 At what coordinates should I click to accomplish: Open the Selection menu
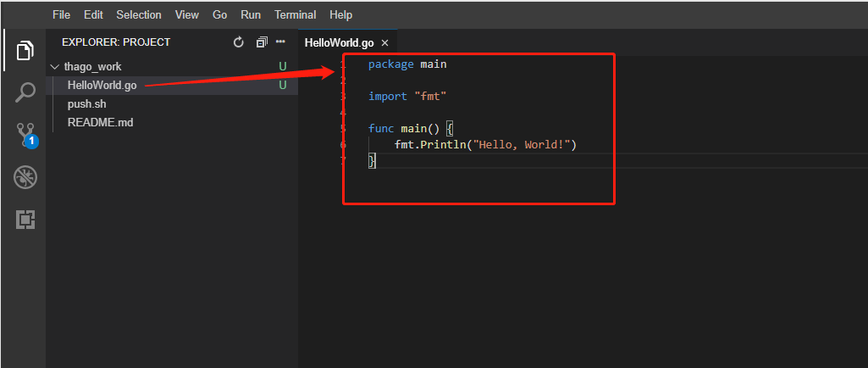click(139, 15)
